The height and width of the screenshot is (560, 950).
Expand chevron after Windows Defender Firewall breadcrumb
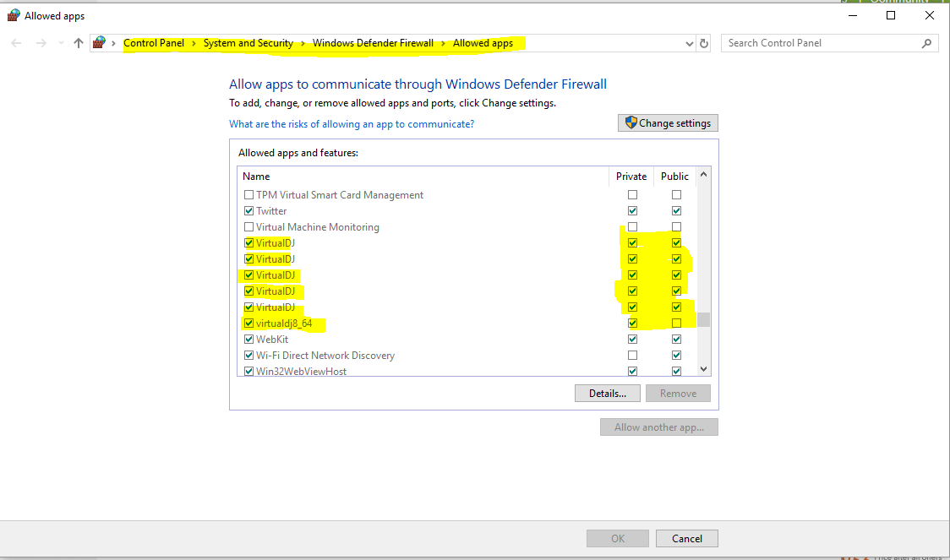pos(444,43)
